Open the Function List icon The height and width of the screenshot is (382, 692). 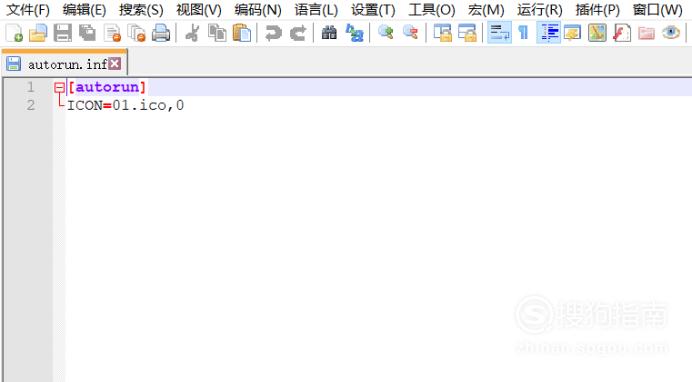(x=622, y=33)
